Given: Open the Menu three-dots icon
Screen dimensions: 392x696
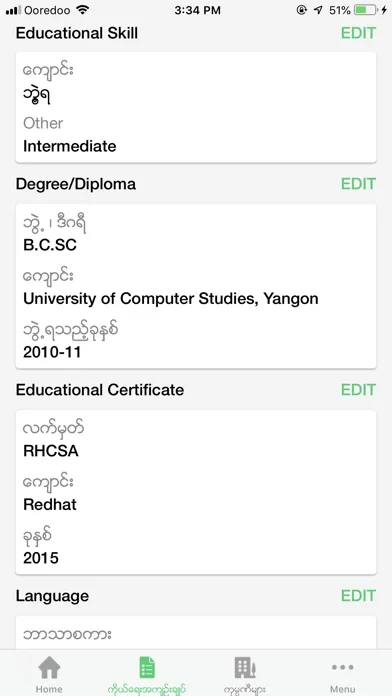Looking at the screenshot, I should click(343, 667).
